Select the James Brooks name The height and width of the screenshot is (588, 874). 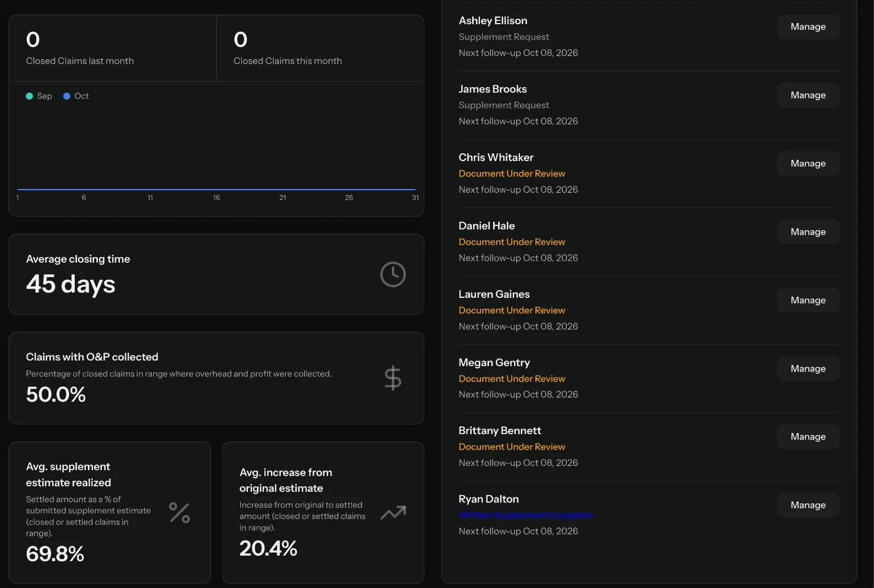[493, 89]
